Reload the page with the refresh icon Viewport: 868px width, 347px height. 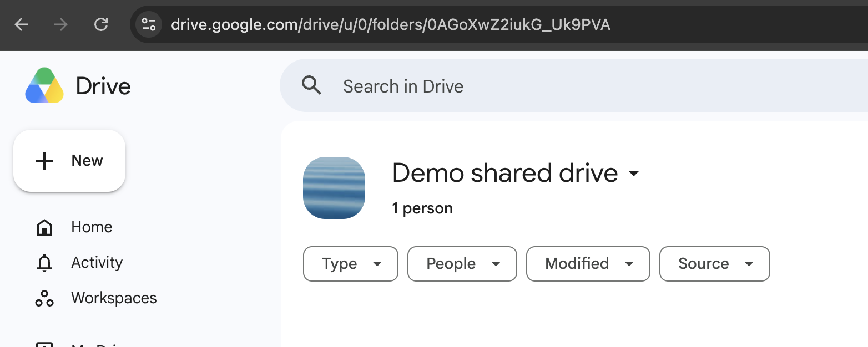(x=101, y=24)
